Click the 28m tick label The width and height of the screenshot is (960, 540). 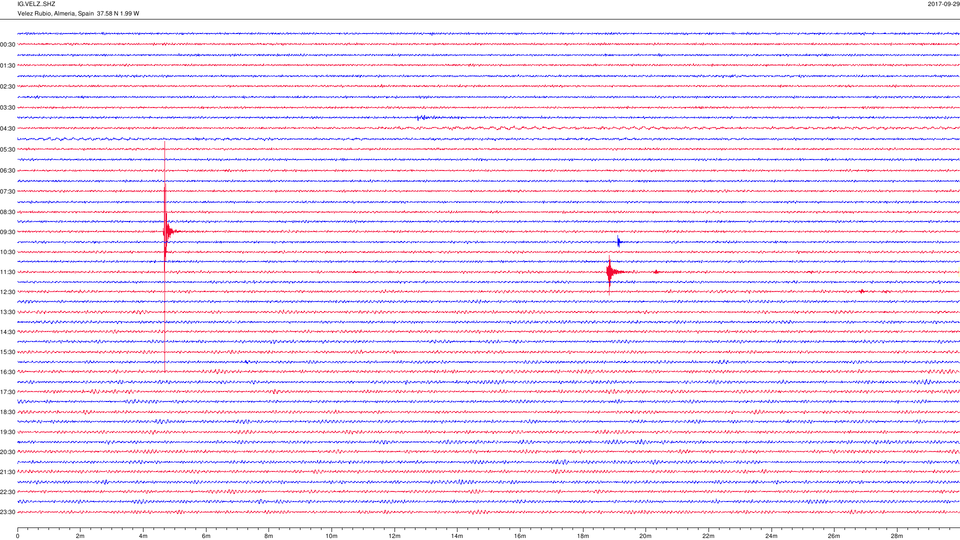[896, 536]
